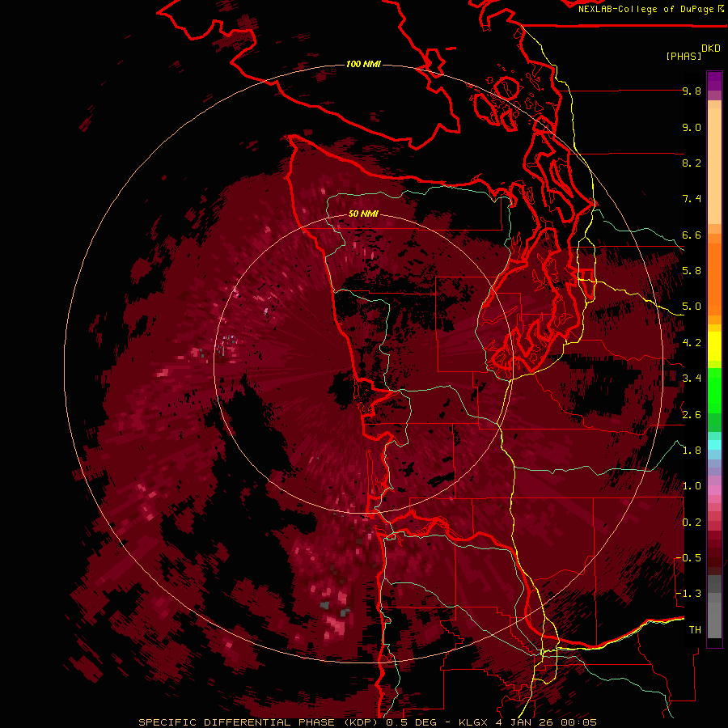Click the 5.8 value on the color scale
728x728 pixels.
692,271
